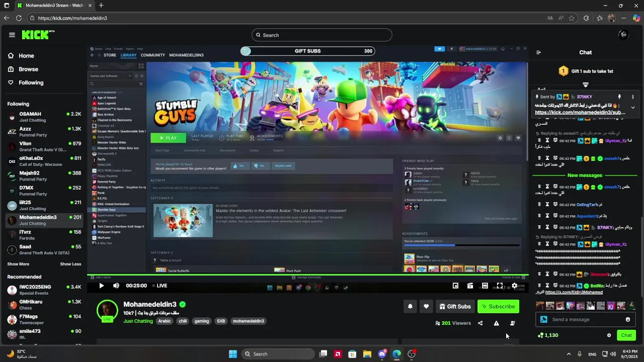Open Windows Start menu
644x362 pixels.
click(x=233, y=354)
